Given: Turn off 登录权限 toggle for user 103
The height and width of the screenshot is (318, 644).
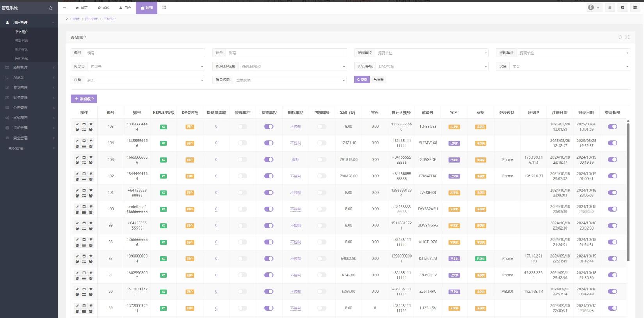Looking at the screenshot, I should 612,160.
